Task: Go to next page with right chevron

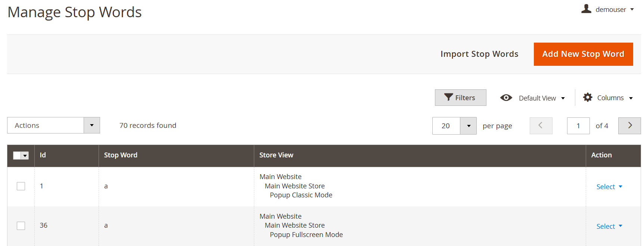Action: click(x=629, y=126)
